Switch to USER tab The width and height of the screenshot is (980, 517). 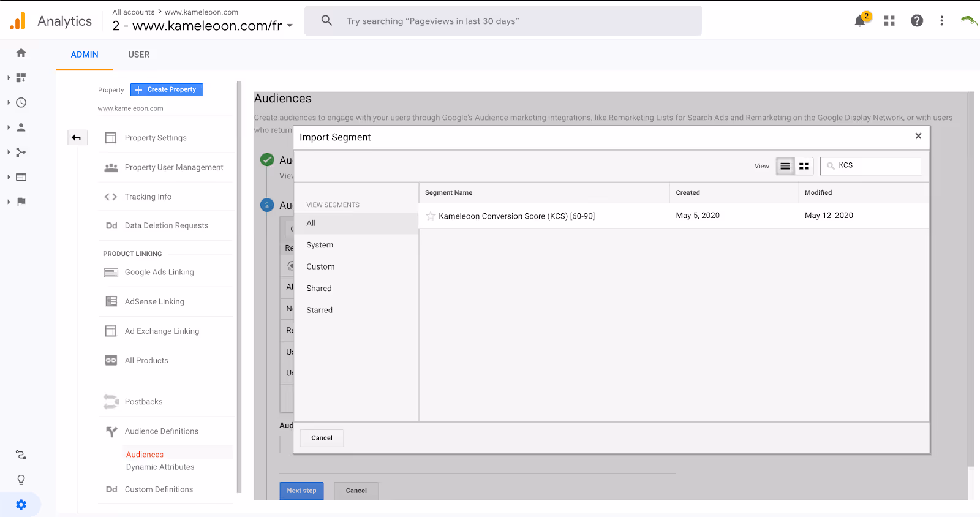point(139,55)
